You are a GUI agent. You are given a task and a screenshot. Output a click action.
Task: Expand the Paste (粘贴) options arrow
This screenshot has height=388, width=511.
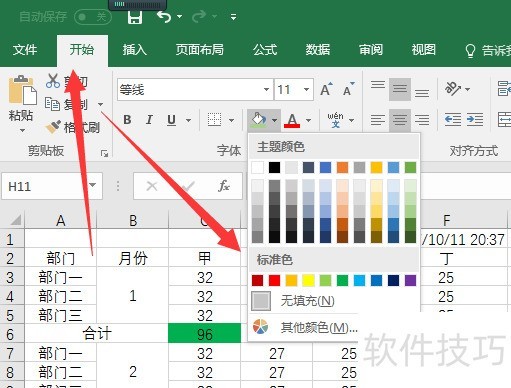click(x=22, y=130)
